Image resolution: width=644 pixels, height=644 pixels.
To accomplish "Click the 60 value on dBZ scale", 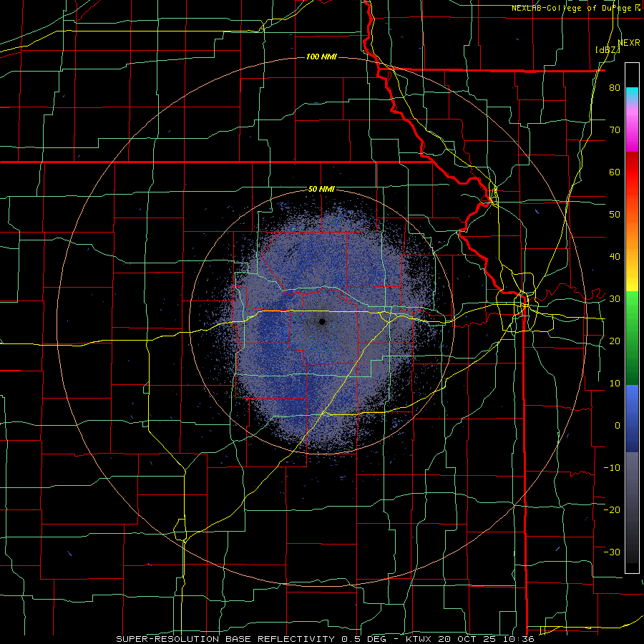I will tap(615, 172).
